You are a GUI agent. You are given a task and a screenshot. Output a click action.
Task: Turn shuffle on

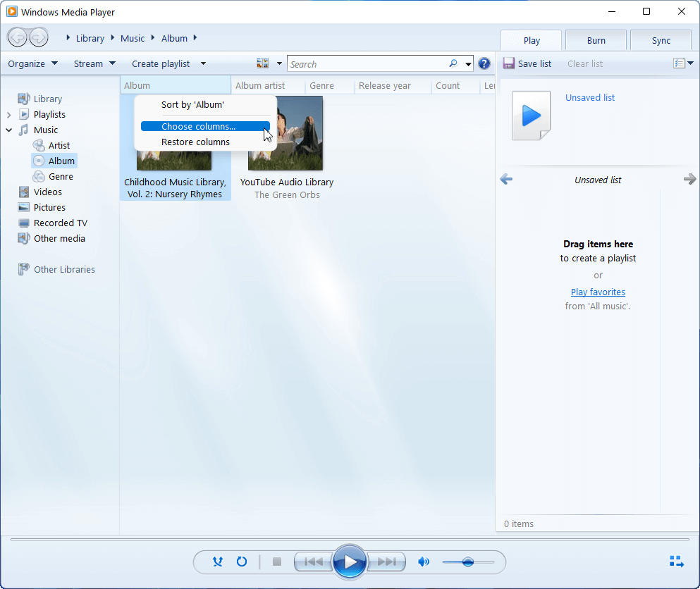point(217,562)
